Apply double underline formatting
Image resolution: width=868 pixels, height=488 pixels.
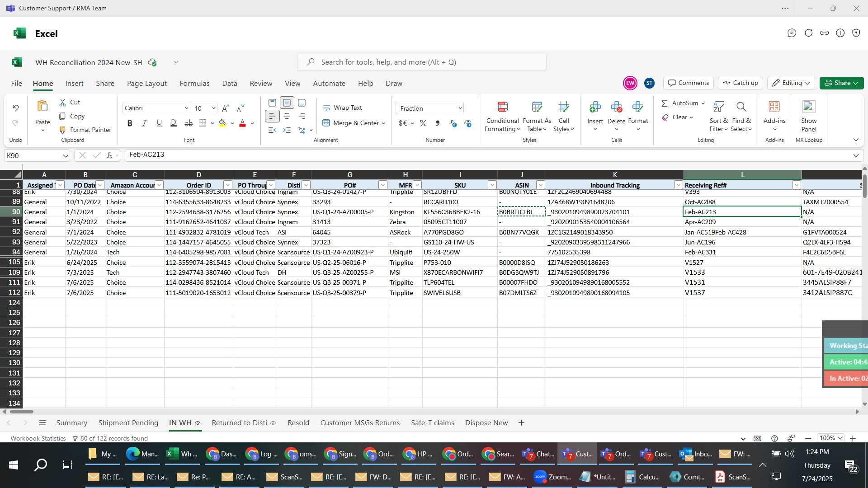tap(174, 123)
